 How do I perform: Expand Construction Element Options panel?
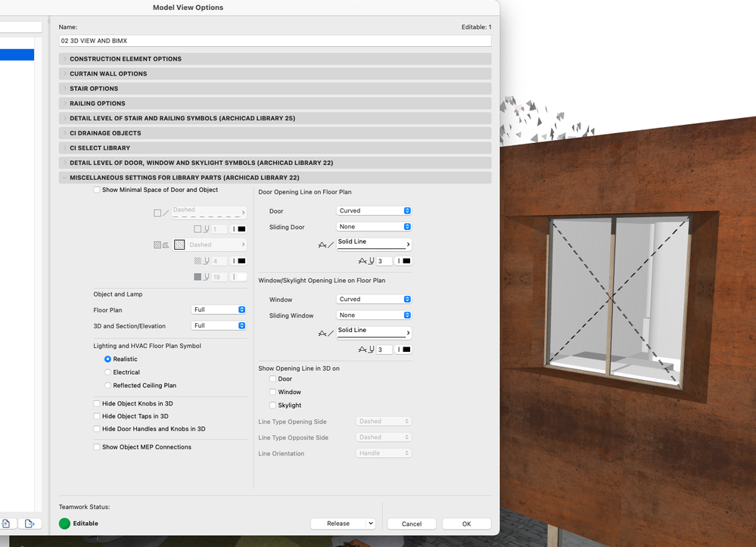(275, 59)
